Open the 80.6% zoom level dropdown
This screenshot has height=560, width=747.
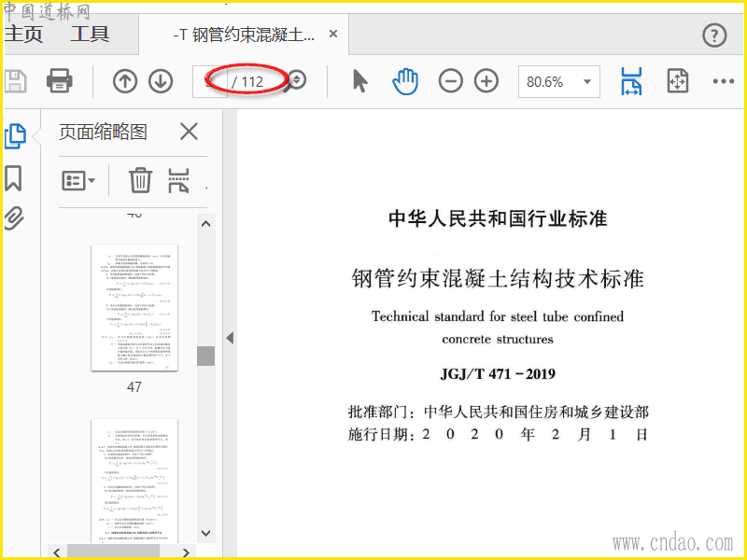(558, 82)
